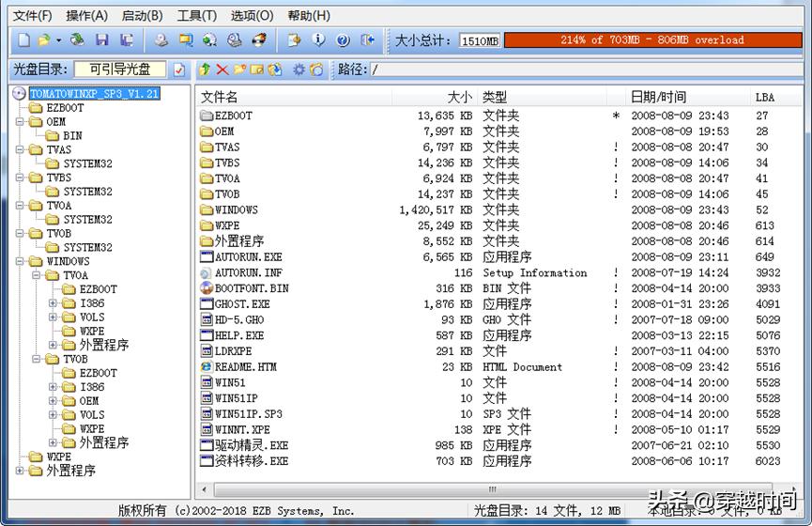Image resolution: width=812 pixels, height=526 pixels.
Task: Collapse the WINDOWS folder tree node
Action: click(22, 261)
